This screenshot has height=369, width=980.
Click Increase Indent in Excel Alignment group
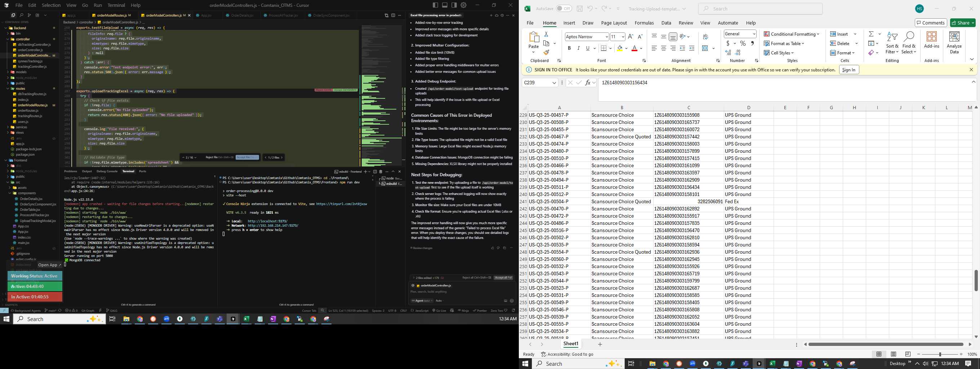tap(692, 48)
